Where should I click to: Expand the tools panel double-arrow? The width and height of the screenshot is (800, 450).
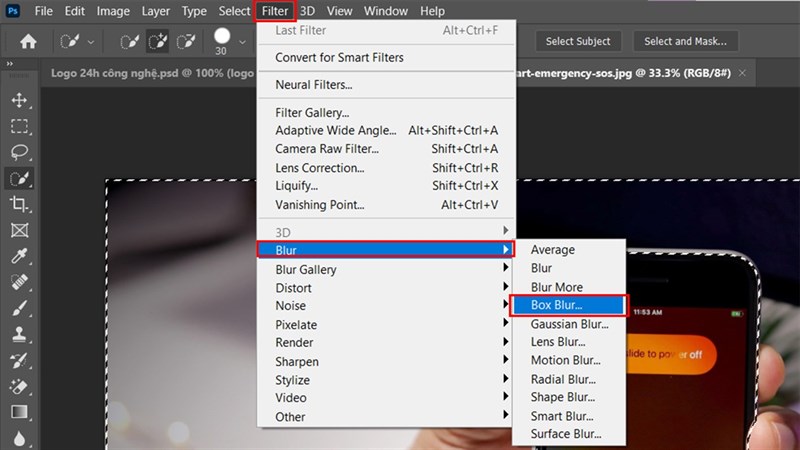pos(9,64)
